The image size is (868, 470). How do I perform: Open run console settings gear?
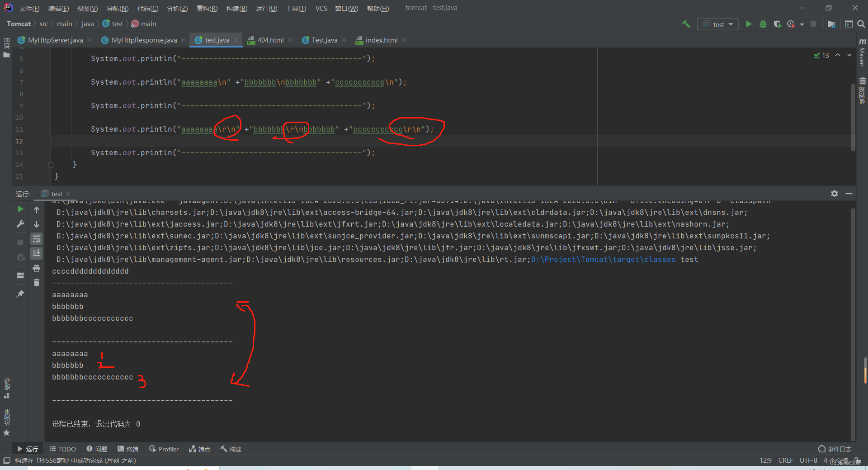[x=834, y=194]
